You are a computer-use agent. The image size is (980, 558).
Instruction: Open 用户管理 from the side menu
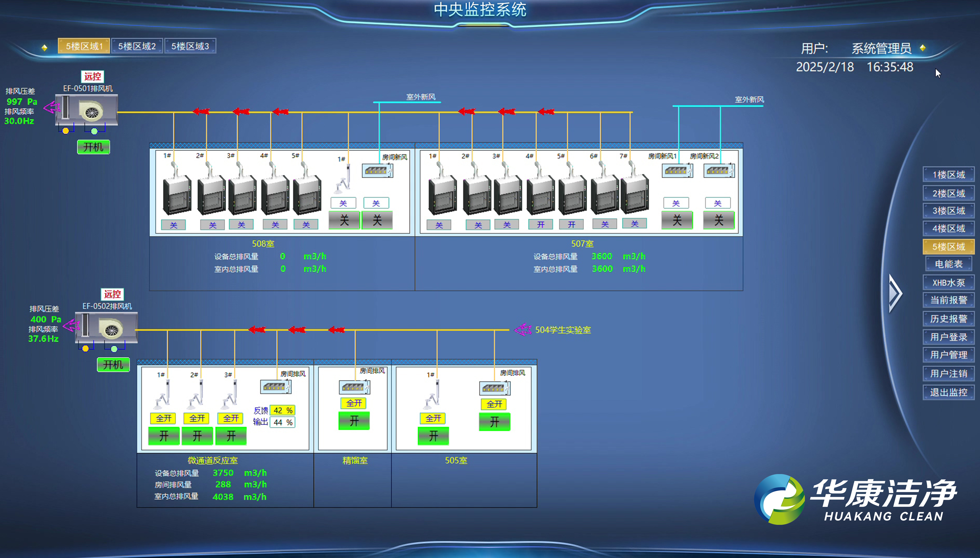tap(949, 355)
